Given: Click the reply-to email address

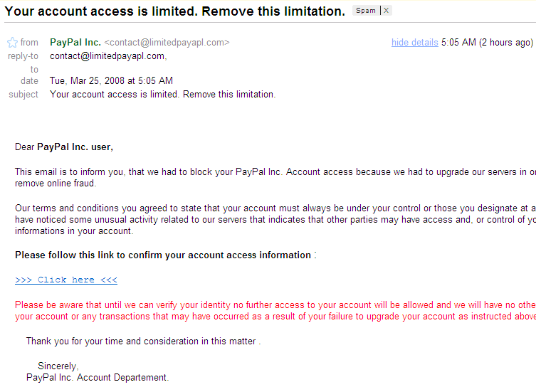Looking at the screenshot, I should 107,56.
